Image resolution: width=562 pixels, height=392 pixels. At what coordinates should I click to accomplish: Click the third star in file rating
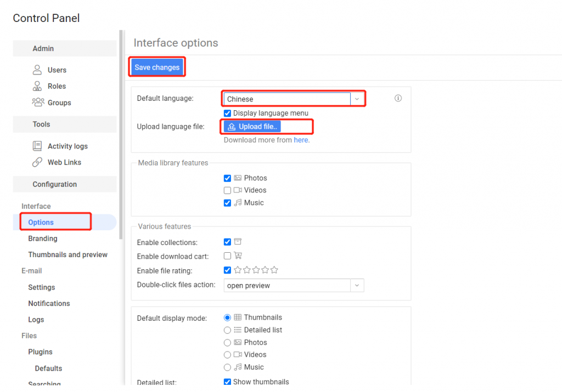[x=256, y=270]
